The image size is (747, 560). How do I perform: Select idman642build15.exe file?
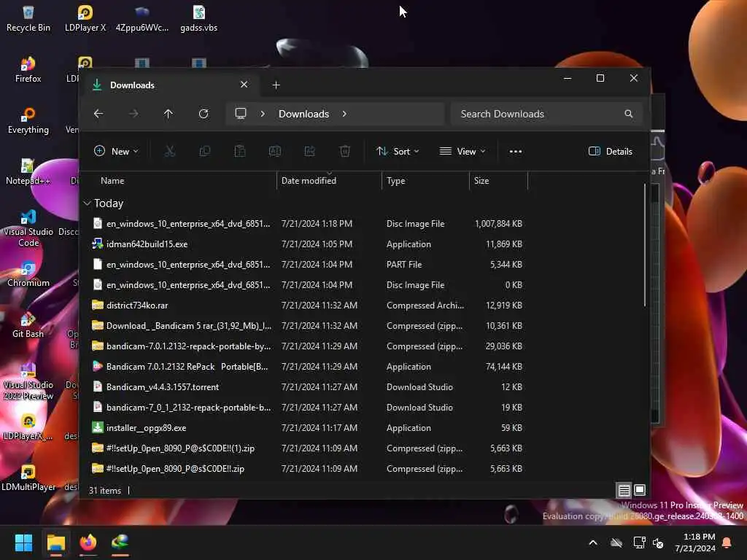pyautogui.click(x=308, y=244)
